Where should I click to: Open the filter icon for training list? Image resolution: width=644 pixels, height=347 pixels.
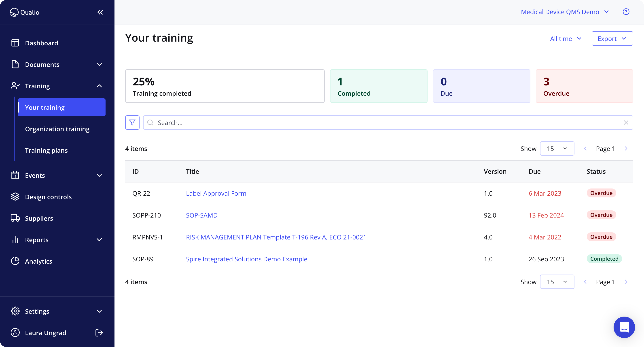click(132, 123)
